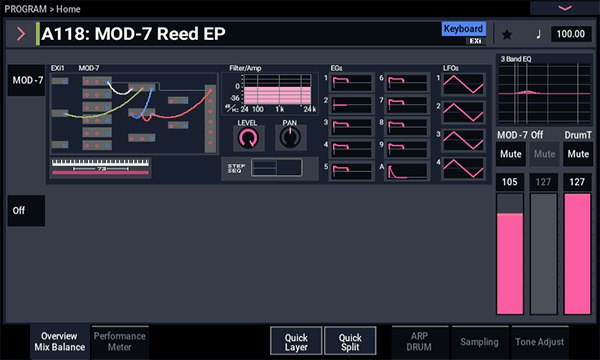
Task: Open the EG A decay envelope graphic
Action: [x=407, y=171]
